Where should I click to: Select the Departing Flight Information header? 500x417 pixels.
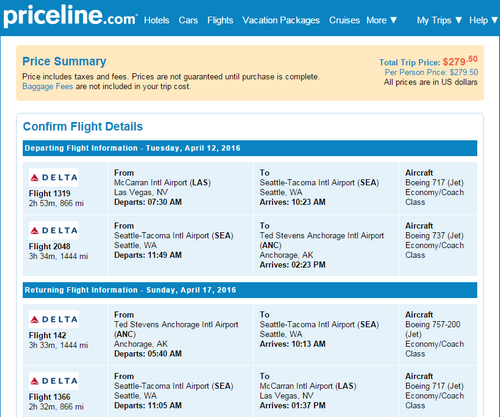click(x=250, y=148)
